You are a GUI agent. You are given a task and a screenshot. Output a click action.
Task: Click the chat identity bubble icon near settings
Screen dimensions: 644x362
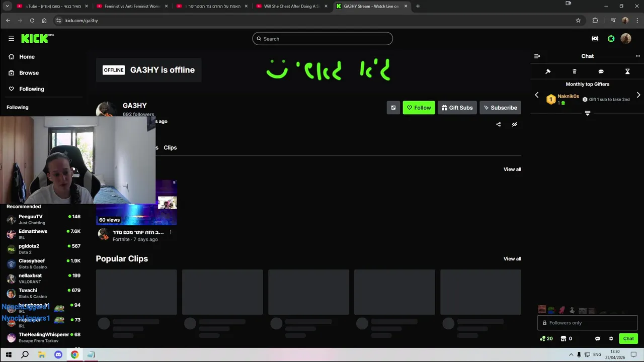point(598,339)
